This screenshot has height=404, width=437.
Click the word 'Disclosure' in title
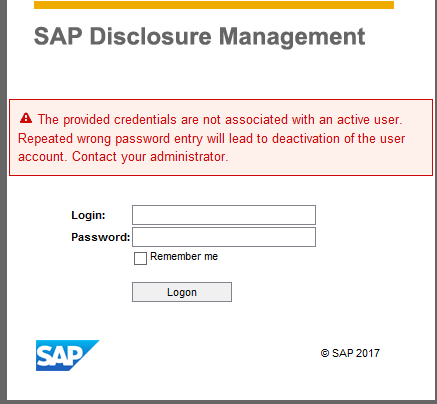[151, 36]
